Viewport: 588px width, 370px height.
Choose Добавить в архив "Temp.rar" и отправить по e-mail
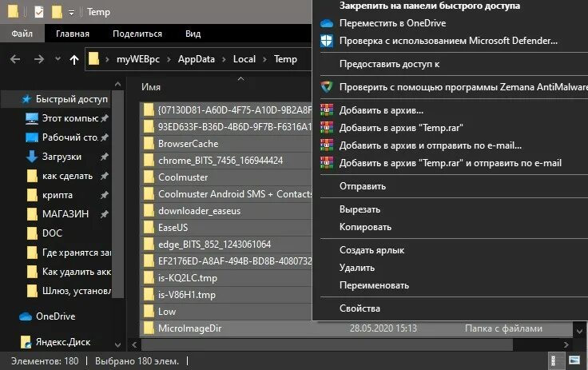[452, 163]
